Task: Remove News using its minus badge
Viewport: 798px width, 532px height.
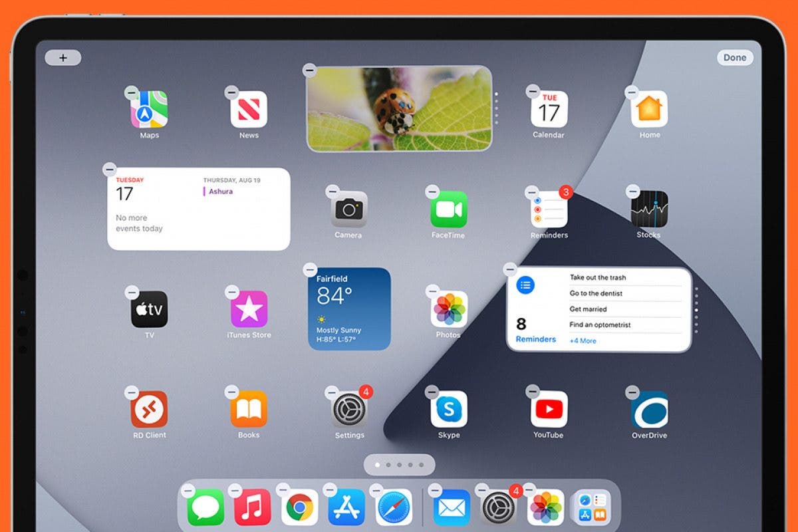Action: click(x=231, y=92)
